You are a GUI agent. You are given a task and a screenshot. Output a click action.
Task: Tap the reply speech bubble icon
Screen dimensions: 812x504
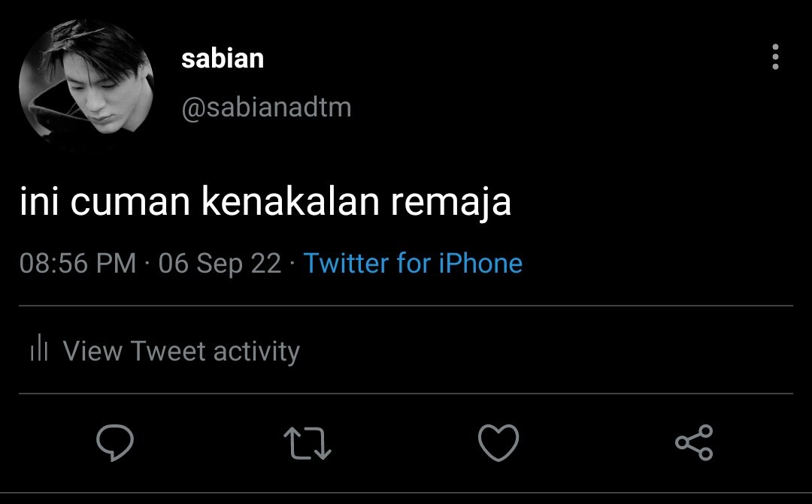115,442
